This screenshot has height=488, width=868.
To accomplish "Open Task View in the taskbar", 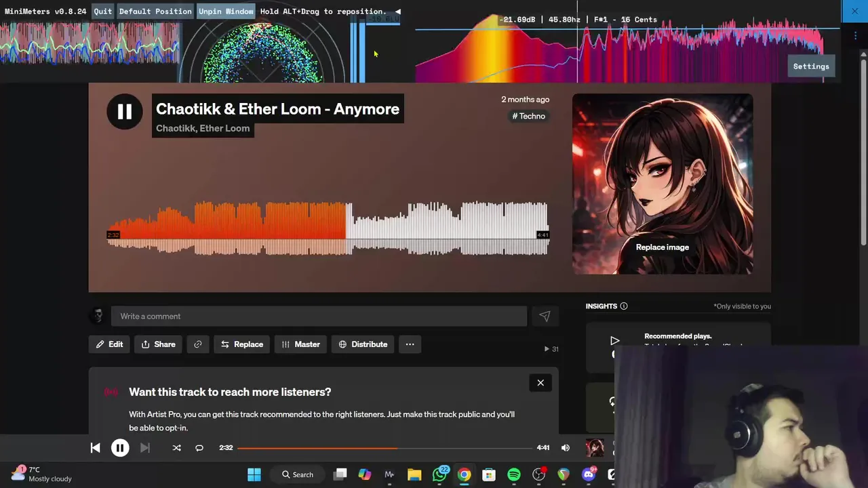I will coord(340,474).
